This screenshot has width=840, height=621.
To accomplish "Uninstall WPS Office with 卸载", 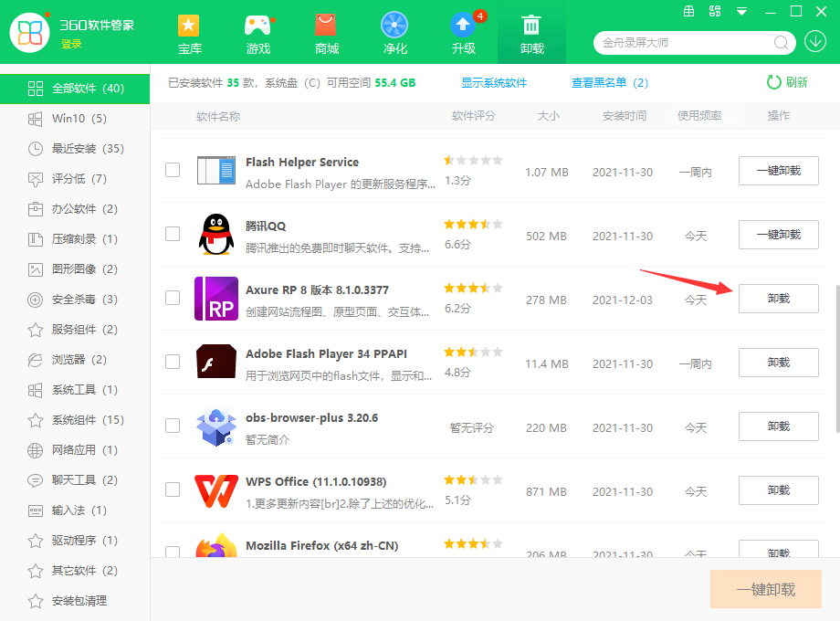I will [x=779, y=490].
